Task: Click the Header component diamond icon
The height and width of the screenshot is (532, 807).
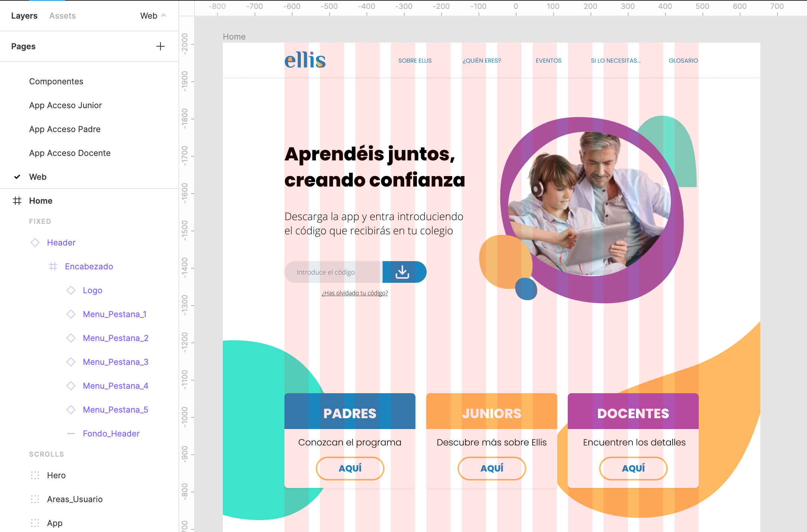Action: click(35, 242)
